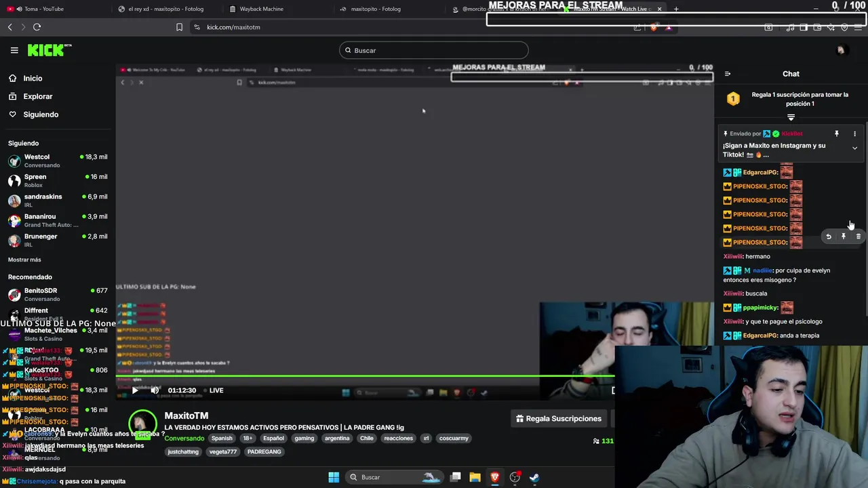Open Explorar in the sidebar
Viewport: 868px width, 488px height.
pyautogui.click(x=37, y=96)
